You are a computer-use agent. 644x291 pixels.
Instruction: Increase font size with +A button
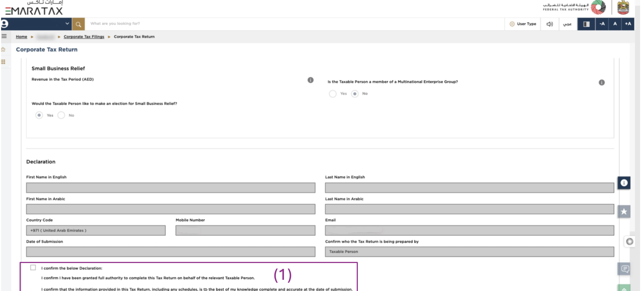[x=628, y=24]
